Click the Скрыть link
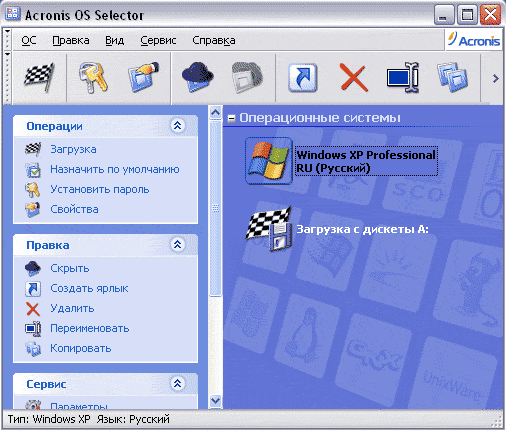 (x=70, y=268)
